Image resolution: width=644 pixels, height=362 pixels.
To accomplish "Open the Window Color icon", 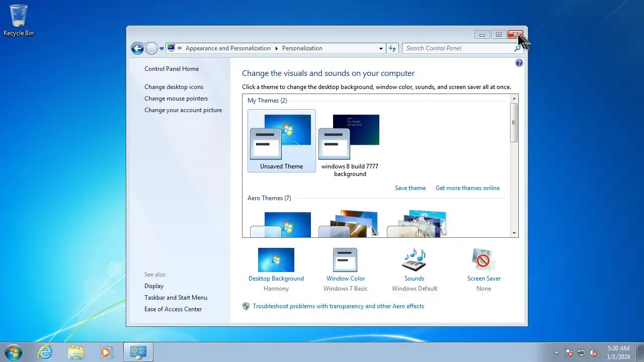I will [x=345, y=260].
